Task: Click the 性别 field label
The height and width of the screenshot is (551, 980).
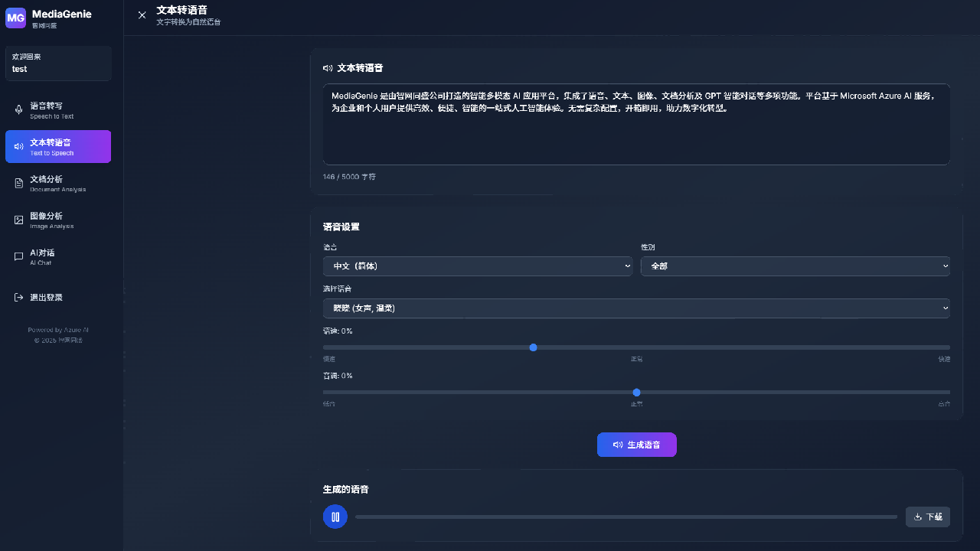Action: (648, 247)
